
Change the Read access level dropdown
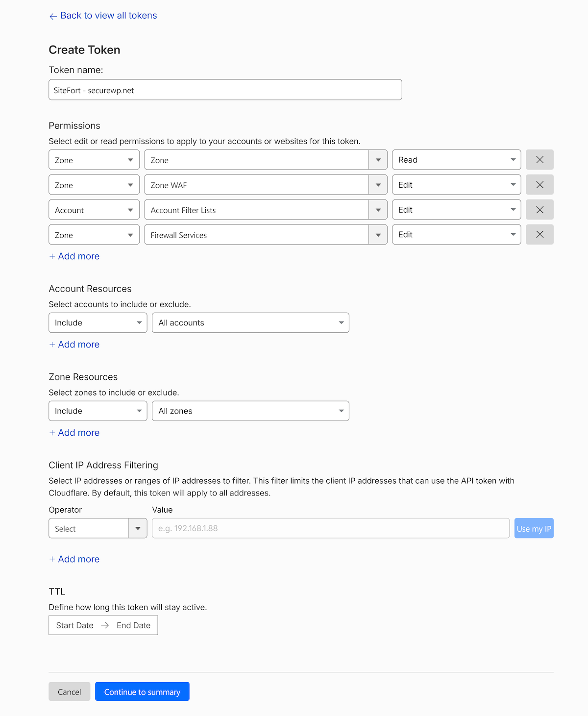456,160
